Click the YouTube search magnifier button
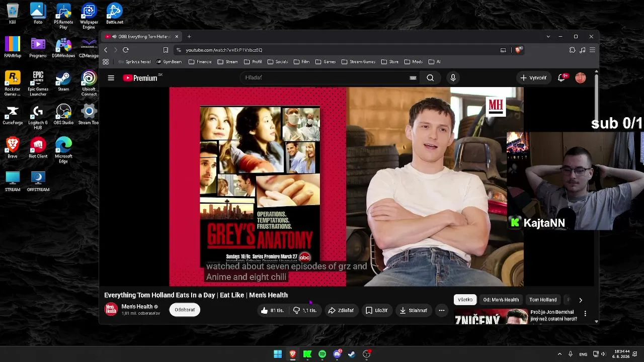Screen dimensions: 644x362 [x=430, y=78]
